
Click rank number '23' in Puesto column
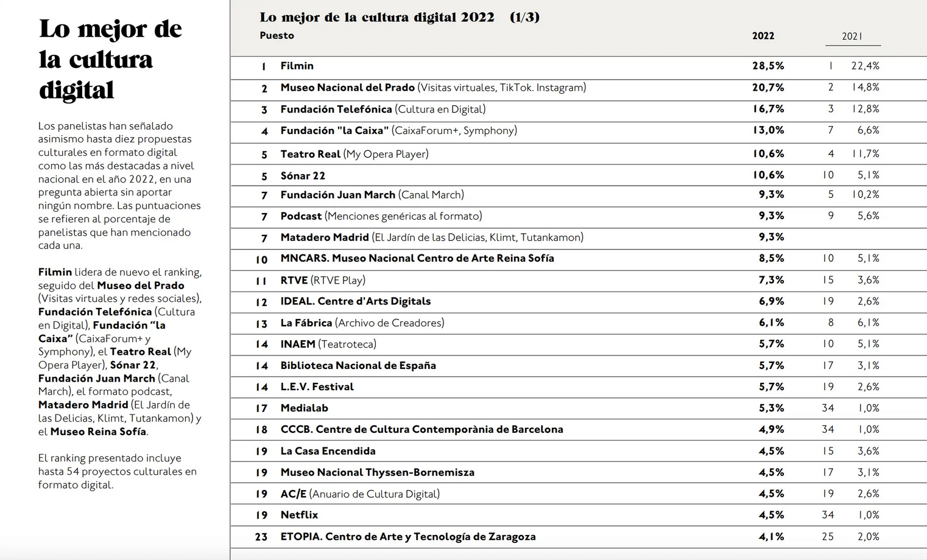coord(261,537)
